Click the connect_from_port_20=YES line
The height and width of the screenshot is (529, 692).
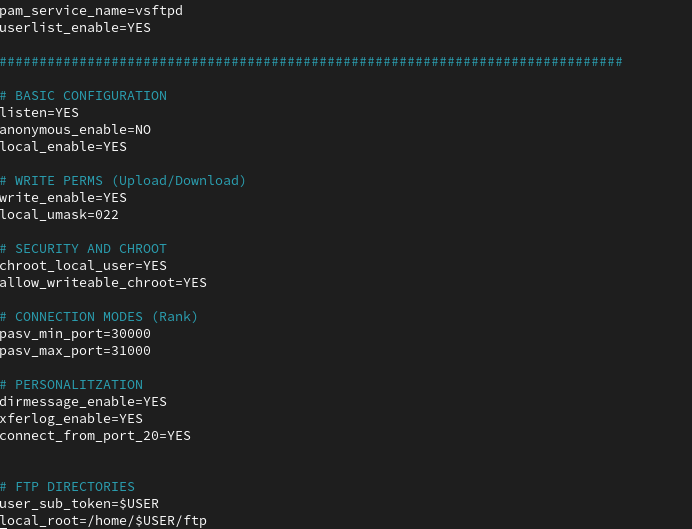tap(95, 436)
